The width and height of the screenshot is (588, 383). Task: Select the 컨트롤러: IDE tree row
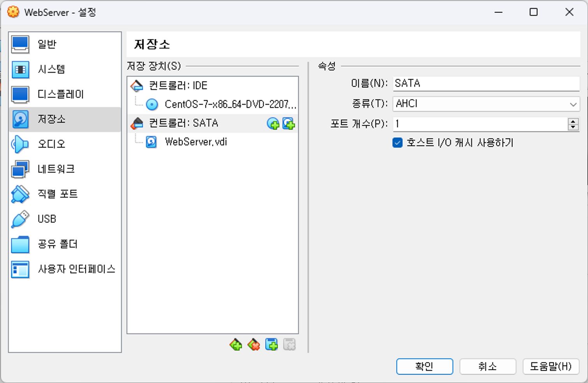(213, 85)
